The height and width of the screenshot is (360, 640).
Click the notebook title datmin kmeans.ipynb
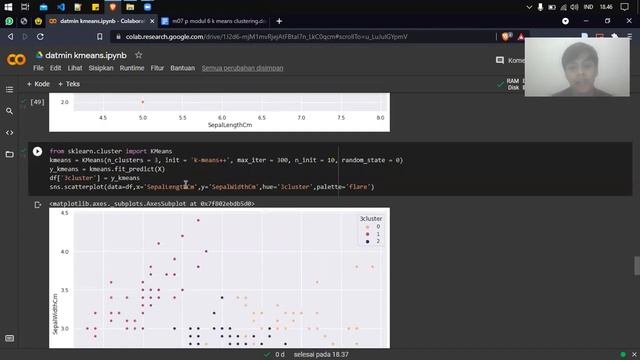(86, 55)
